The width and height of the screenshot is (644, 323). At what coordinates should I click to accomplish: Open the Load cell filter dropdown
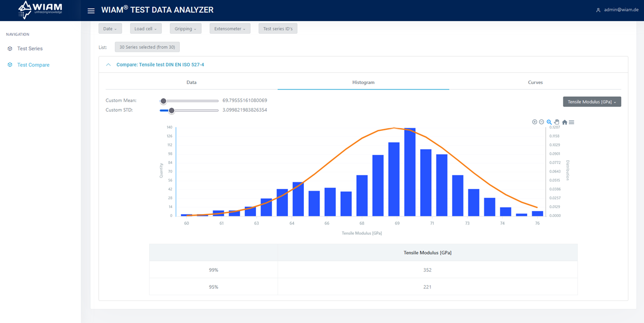click(146, 29)
